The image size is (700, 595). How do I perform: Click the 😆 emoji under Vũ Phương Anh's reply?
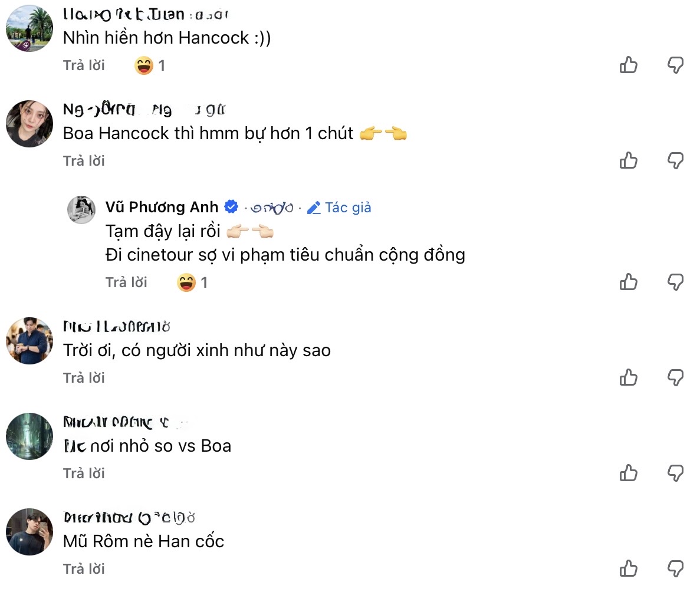click(x=186, y=282)
